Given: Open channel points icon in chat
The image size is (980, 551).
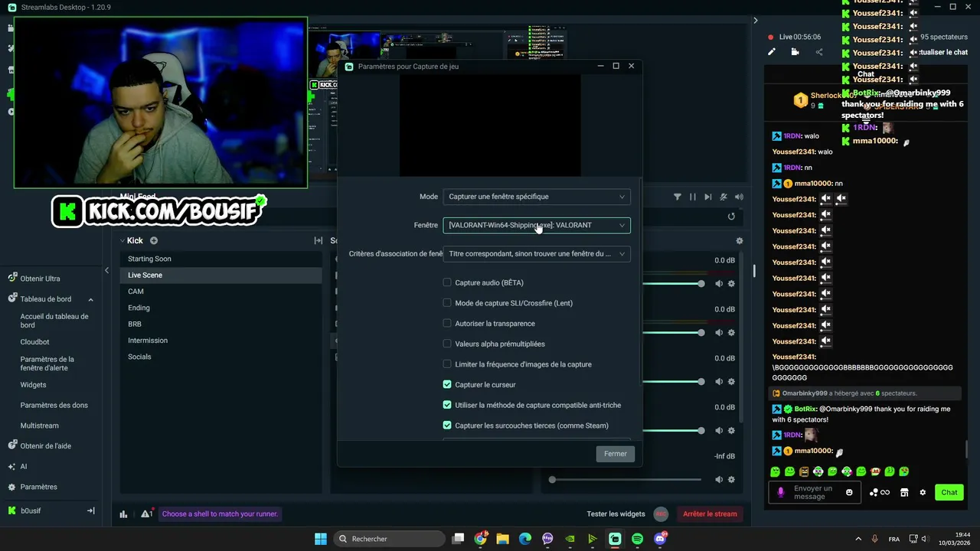Looking at the screenshot, I should pos(880,492).
